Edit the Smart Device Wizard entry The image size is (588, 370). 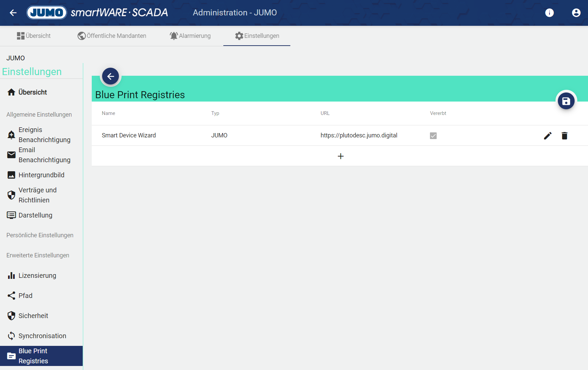coord(547,136)
